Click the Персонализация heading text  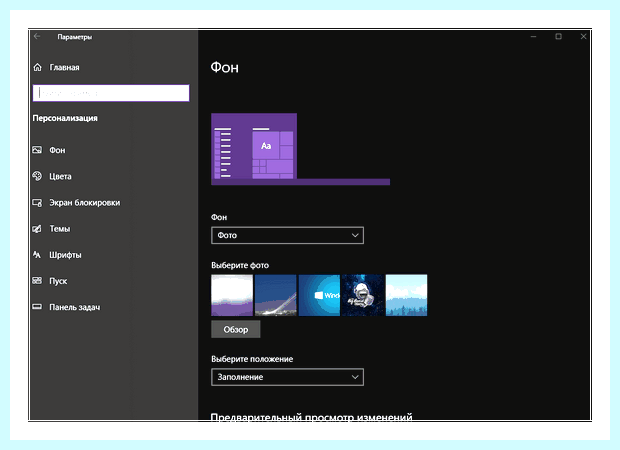[x=65, y=118]
